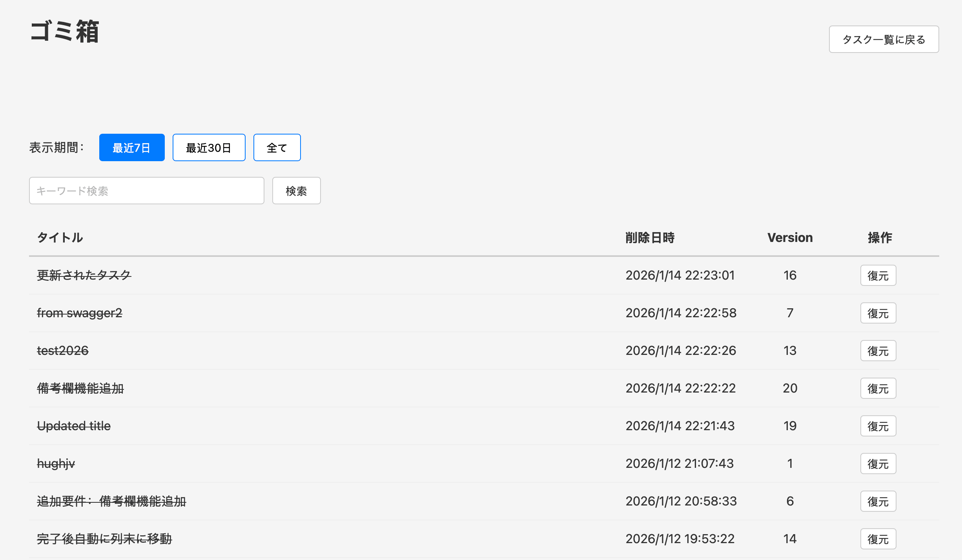This screenshot has width=962, height=560.
Task: Click the 削除日時 column header
Action: pyautogui.click(x=650, y=238)
